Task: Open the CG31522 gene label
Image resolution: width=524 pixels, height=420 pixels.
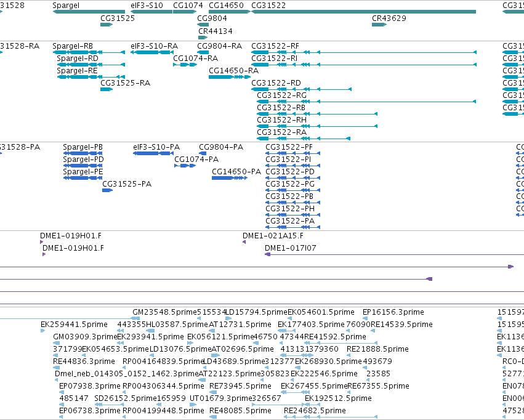Action: (x=268, y=6)
